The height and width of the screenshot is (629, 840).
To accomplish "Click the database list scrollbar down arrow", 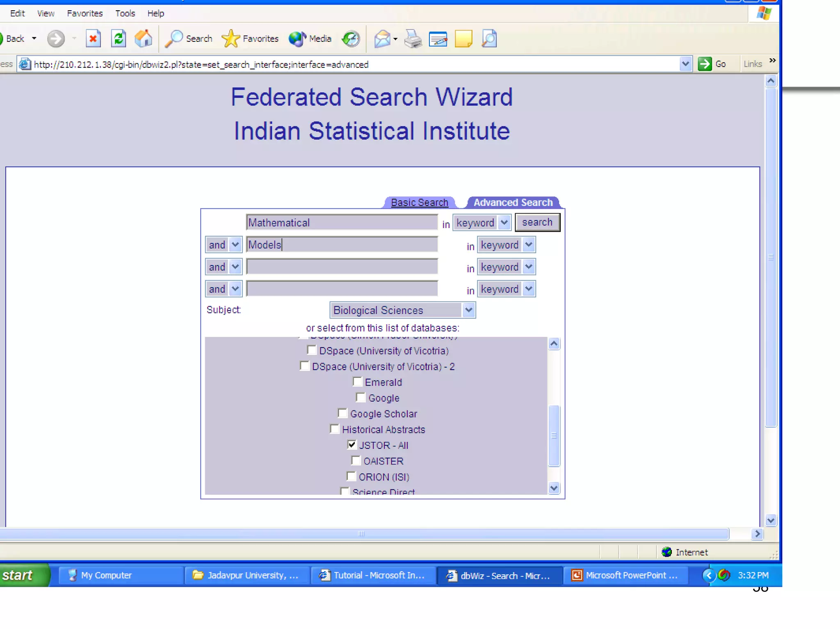I will [554, 488].
